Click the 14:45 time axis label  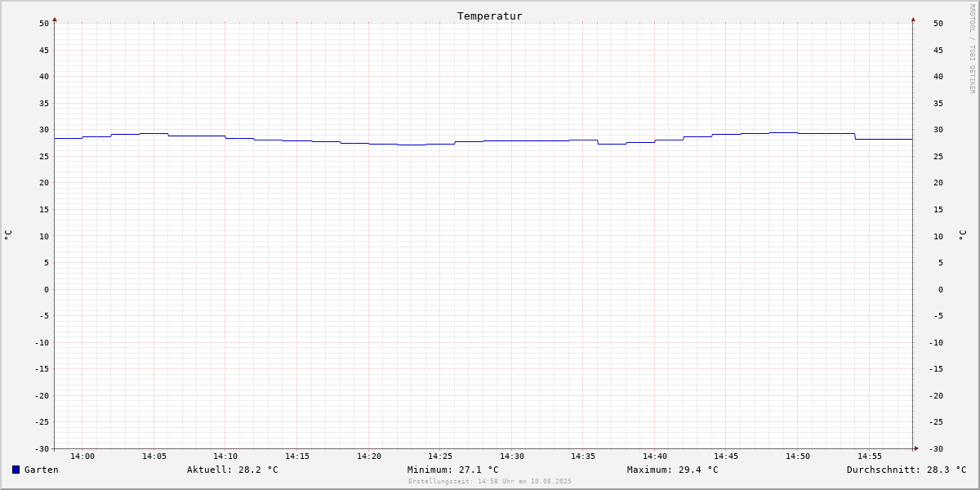click(x=726, y=457)
